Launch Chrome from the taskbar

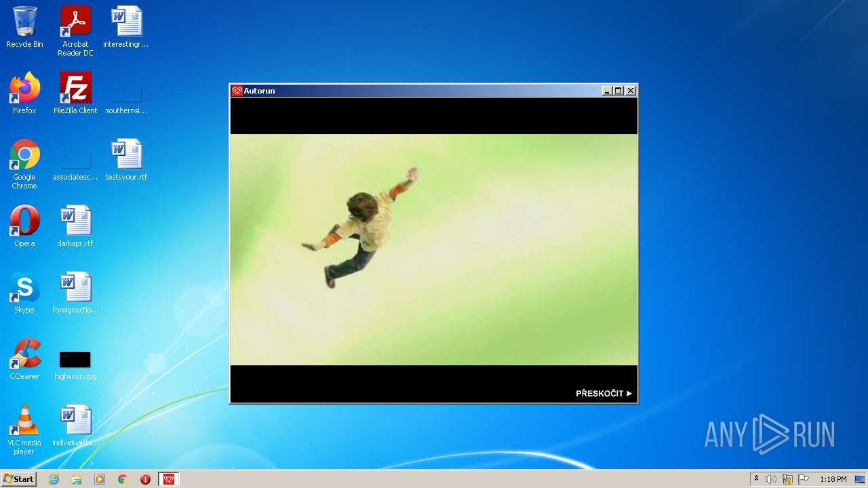(x=123, y=479)
